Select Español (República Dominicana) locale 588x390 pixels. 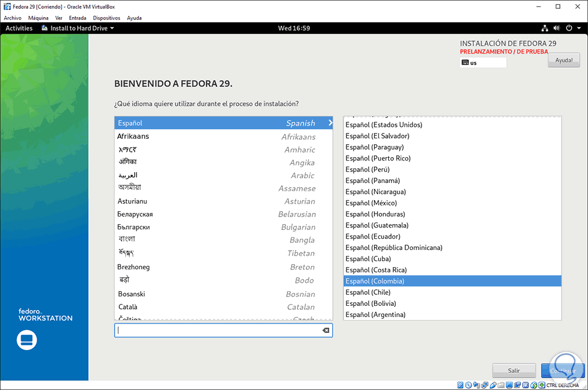pyautogui.click(x=452, y=248)
